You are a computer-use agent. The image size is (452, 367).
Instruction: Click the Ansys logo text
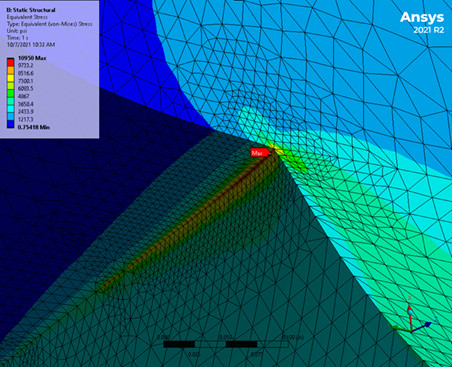tap(422, 17)
